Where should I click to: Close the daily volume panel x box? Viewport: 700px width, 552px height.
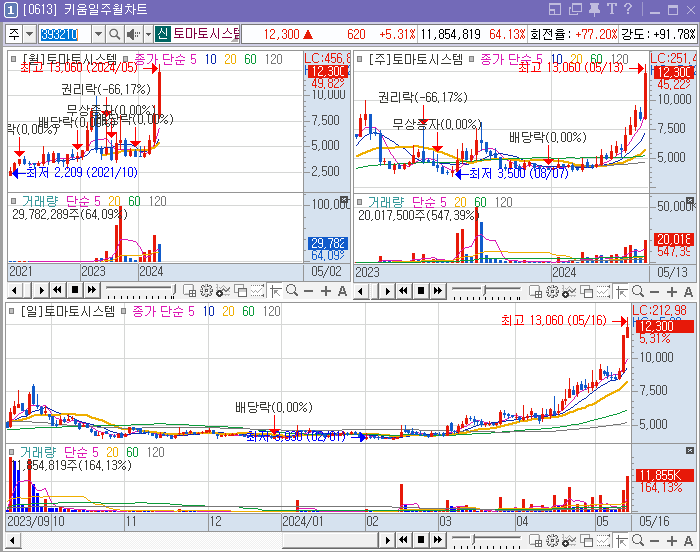point(690,451)
